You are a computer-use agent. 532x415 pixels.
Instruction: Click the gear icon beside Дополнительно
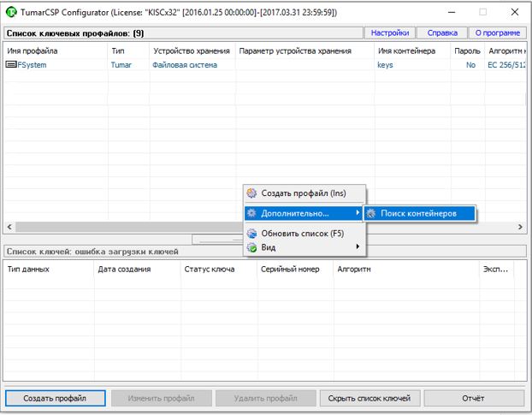pyautogui.click(x=251, y=213)
